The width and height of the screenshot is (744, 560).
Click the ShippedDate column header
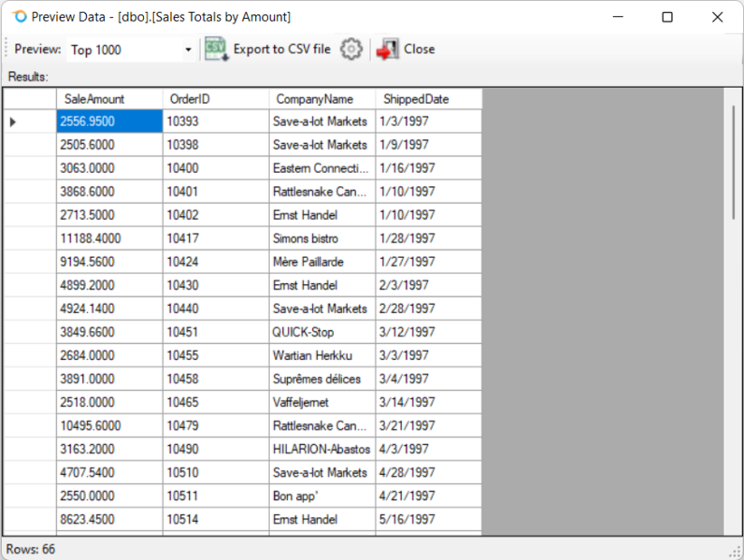click(428, 99)
